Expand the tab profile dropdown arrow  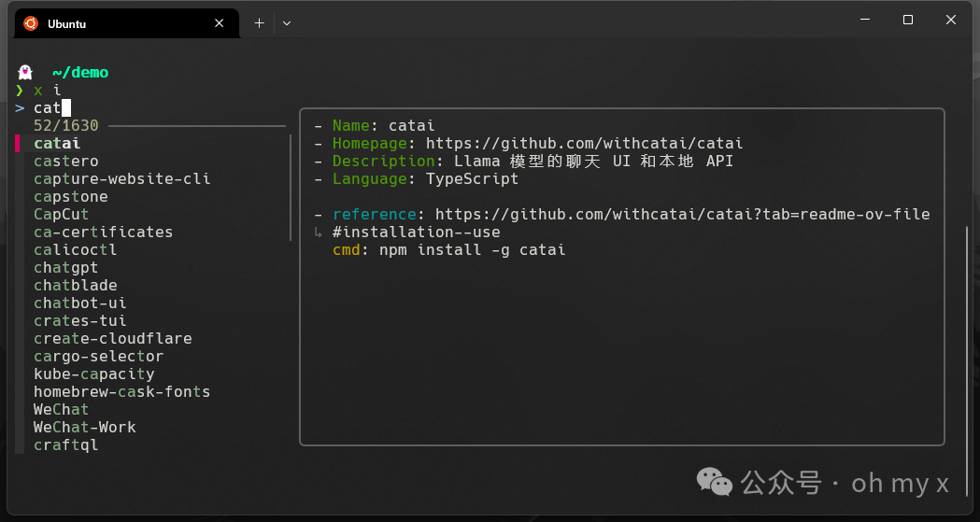287,23
